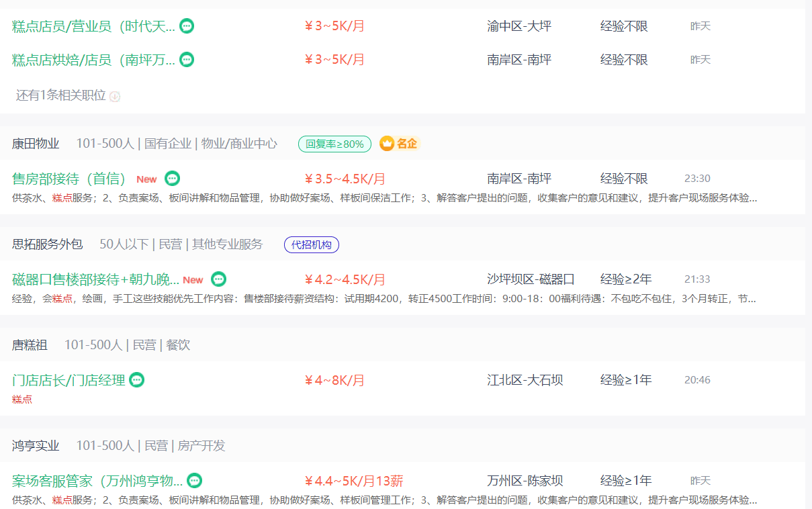
Task: Click the 回复率≥80% badge
Action: (x=334, y=144)
